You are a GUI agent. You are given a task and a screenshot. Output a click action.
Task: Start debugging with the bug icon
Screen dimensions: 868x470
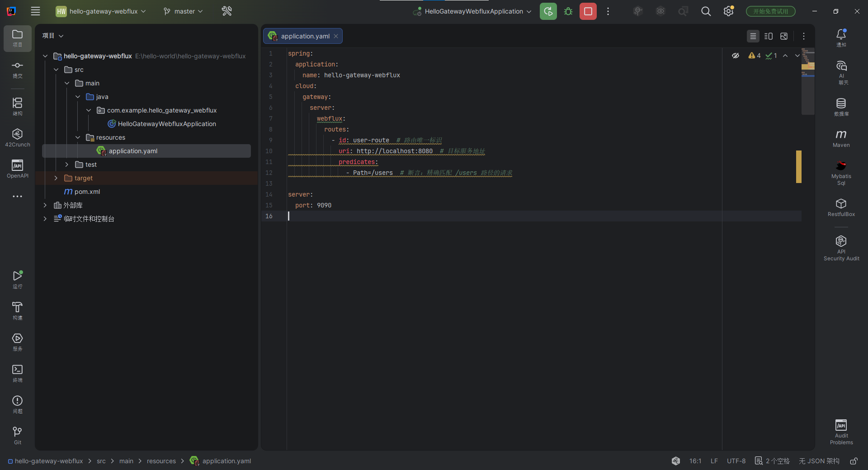[x=568, y=11]
